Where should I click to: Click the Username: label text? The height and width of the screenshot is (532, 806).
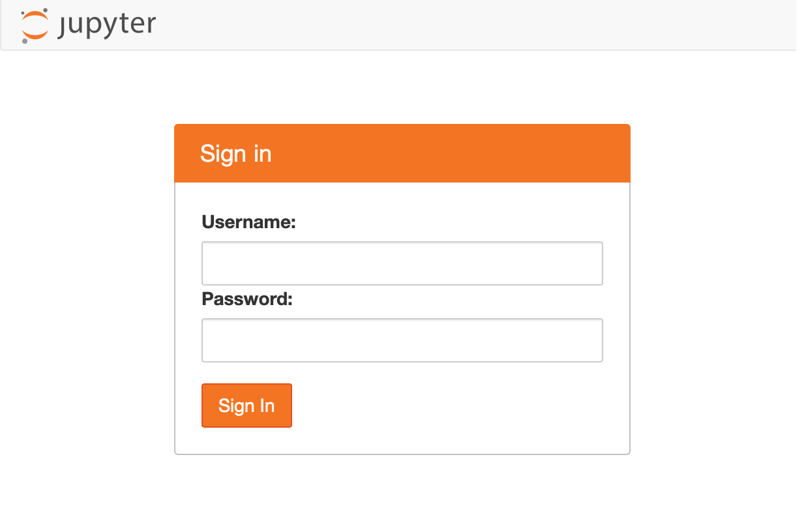point(248,222)
